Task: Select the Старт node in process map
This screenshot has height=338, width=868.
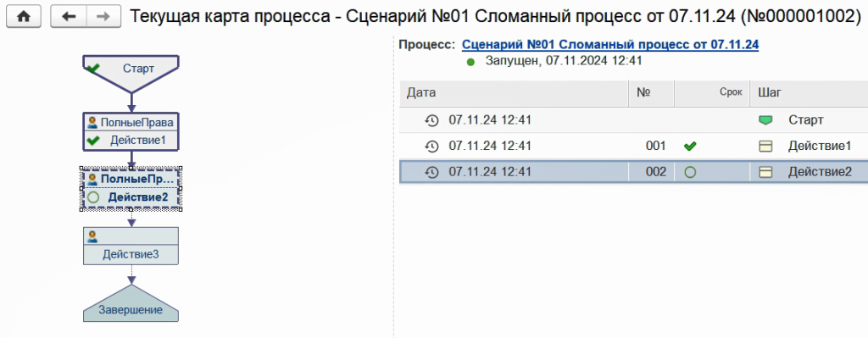Action: pyautogui.click(x=131, y=74)
